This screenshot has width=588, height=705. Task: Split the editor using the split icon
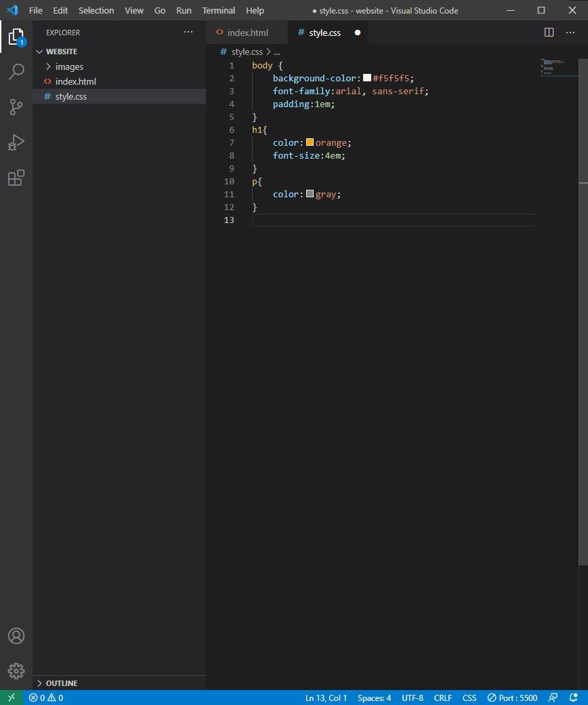pyautogui.click(x=547, y=32)
